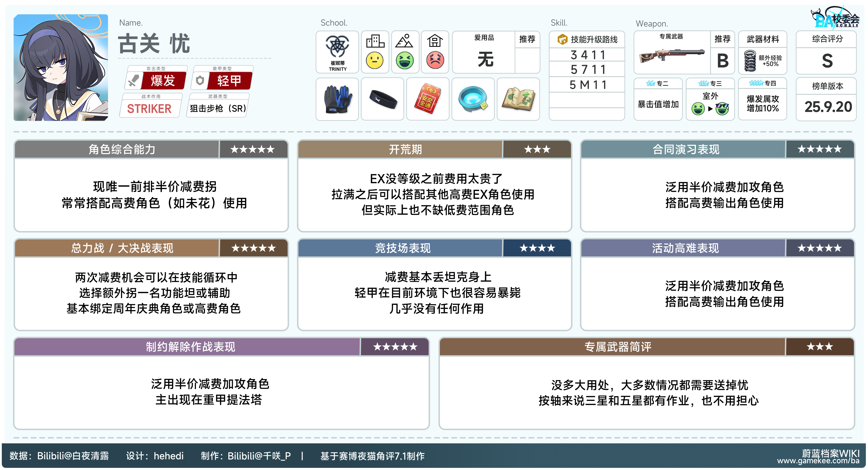Click the weapon material spring icon

[750, 61]
